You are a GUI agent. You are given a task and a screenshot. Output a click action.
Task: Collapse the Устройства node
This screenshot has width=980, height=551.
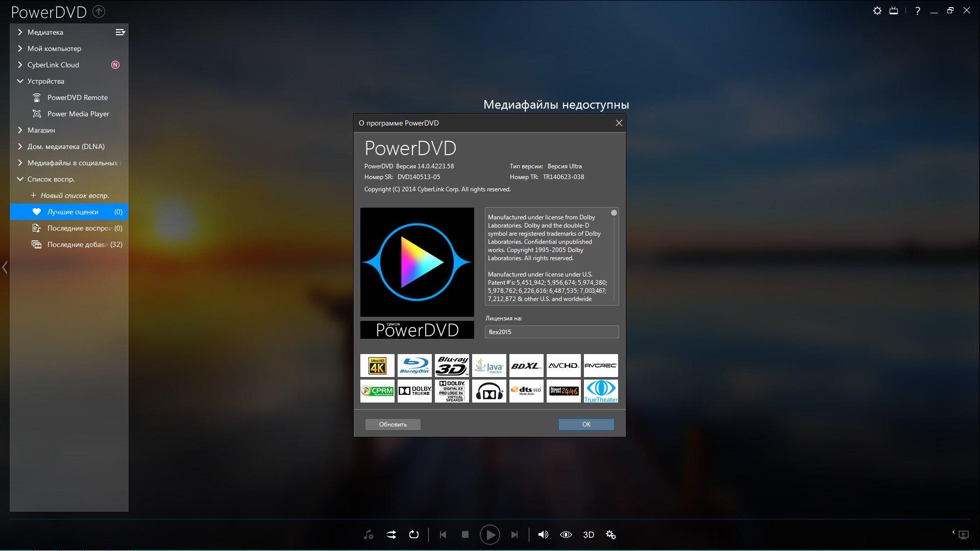tap(20, 81)
